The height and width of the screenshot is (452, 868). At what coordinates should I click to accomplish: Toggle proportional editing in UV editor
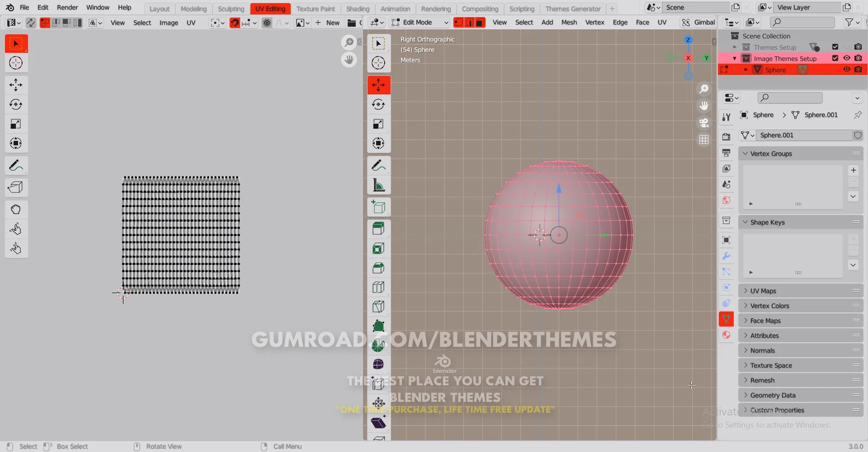point(267,23)
